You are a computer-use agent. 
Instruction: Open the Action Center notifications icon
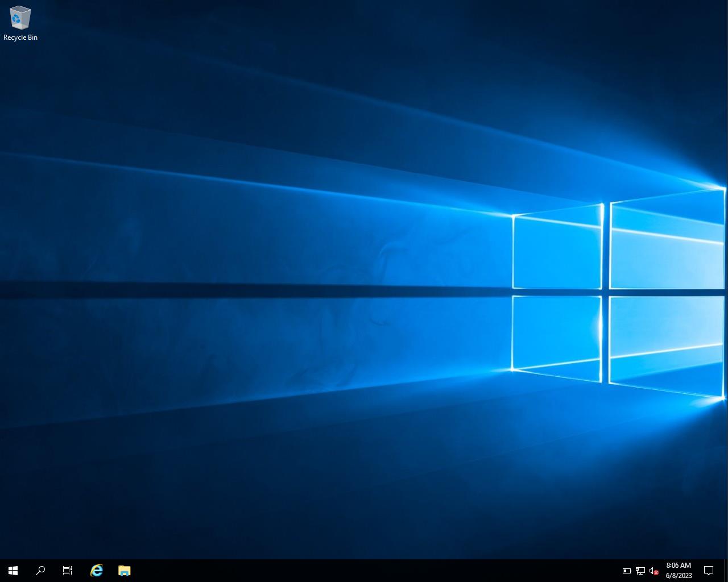point(709,570)
